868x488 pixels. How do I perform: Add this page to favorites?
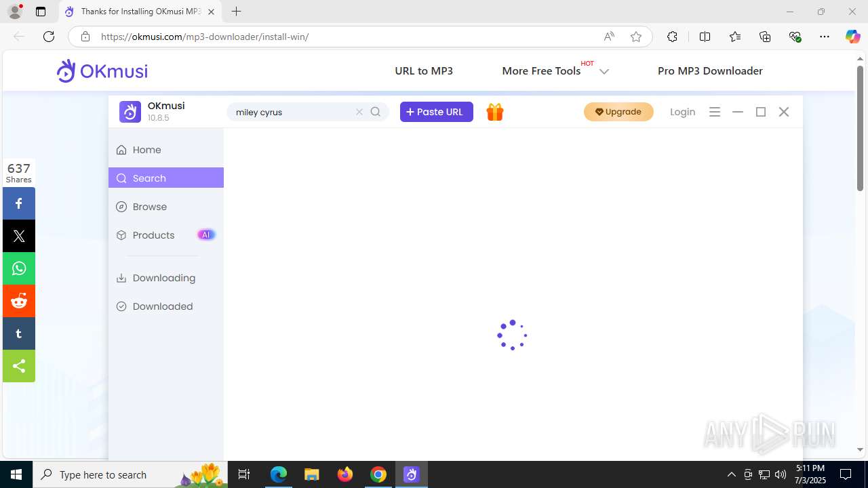636,37
